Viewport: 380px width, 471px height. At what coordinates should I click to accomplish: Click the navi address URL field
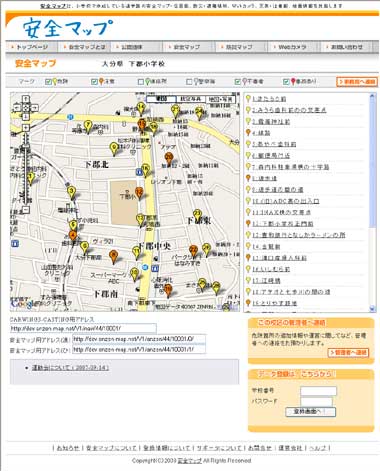tap(83, 328)
